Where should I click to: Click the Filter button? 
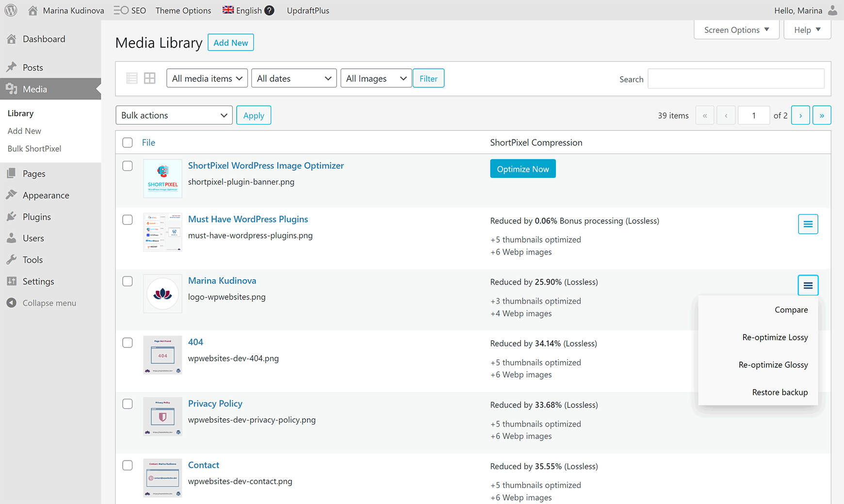[428, 78]
